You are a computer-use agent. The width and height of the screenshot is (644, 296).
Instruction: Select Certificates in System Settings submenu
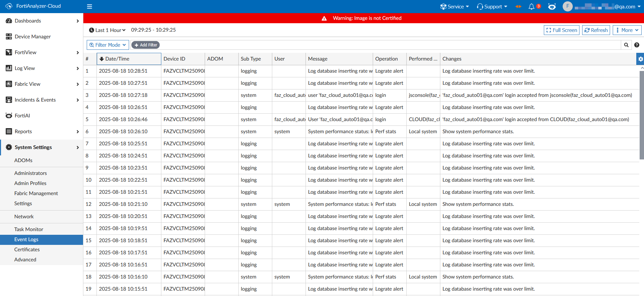point(27,250)
